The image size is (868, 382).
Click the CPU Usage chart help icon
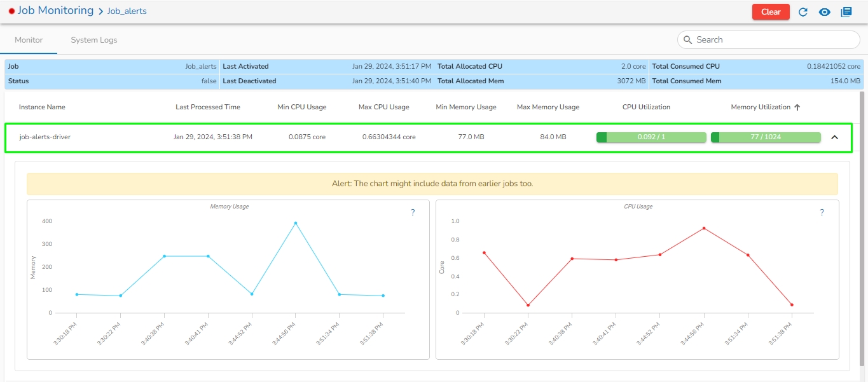(x=822, y=212)
